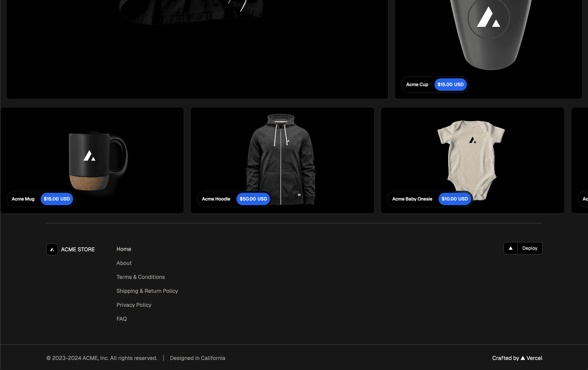Open the FAQ page

[122, 319]
